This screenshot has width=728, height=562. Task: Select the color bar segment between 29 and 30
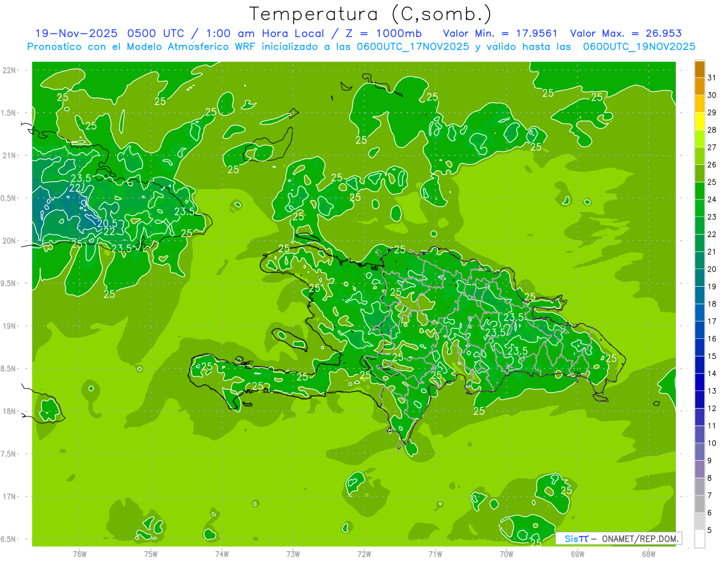699,104
